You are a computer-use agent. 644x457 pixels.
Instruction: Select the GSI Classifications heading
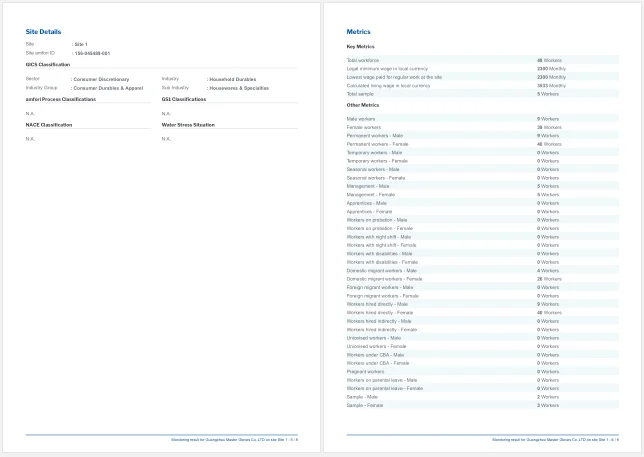coord(184,99)
